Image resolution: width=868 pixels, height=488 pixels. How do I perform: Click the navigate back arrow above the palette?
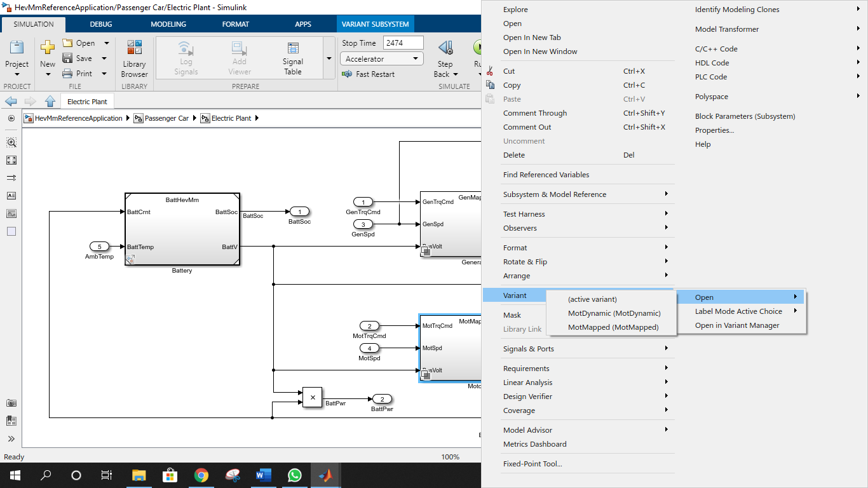10,101
